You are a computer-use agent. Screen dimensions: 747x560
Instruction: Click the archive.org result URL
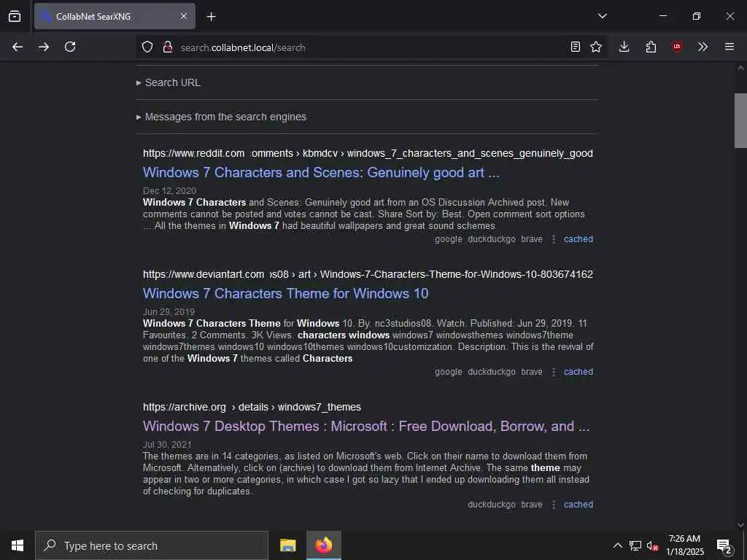[x=252, y=407]
